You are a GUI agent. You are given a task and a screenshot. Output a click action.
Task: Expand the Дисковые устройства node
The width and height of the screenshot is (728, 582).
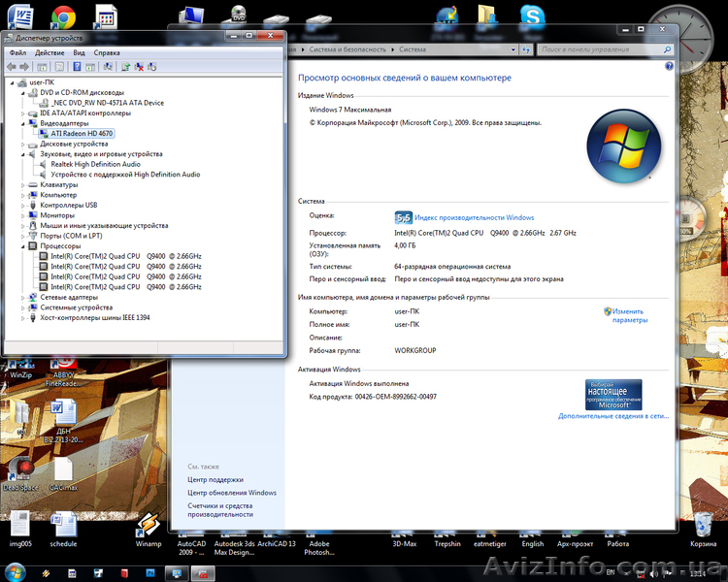[22, 145]
